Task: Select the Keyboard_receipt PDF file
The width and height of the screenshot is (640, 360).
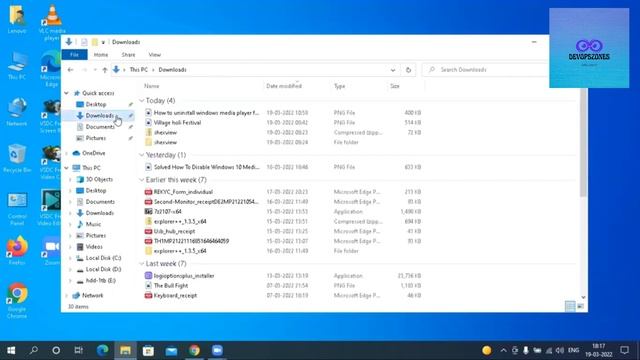Action: [x=175, y=296]
